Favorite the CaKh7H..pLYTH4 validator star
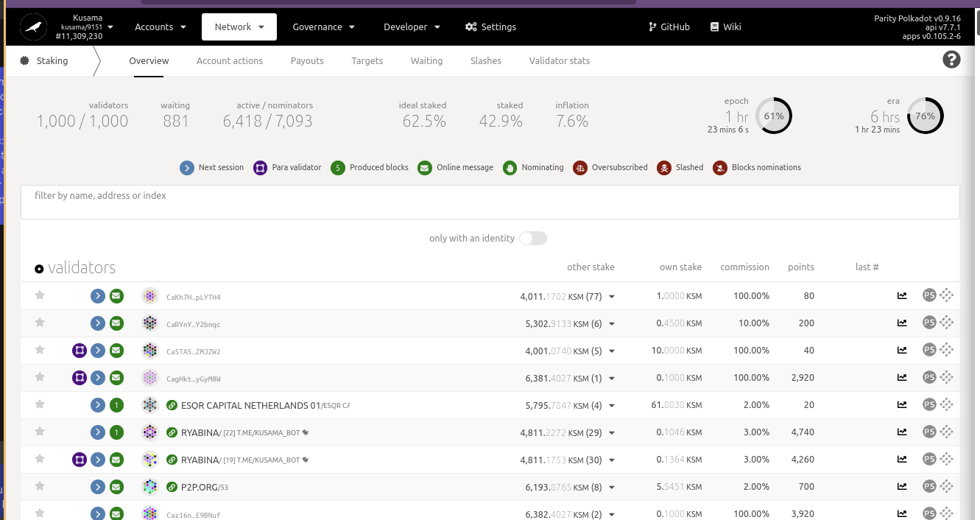The height and width of the screenshot is (520, 980). coord(40,295)
